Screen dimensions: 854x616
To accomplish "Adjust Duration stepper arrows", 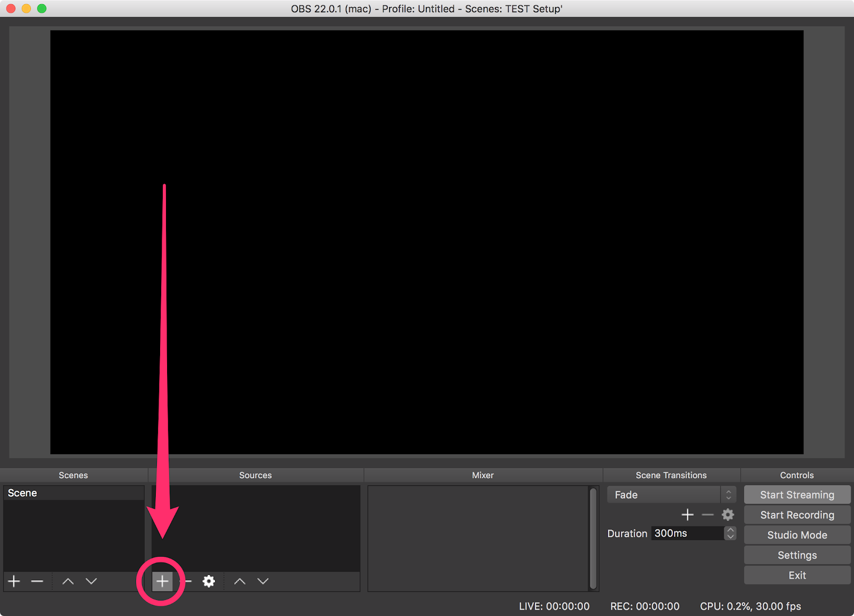I will click(x=730, y=533).
